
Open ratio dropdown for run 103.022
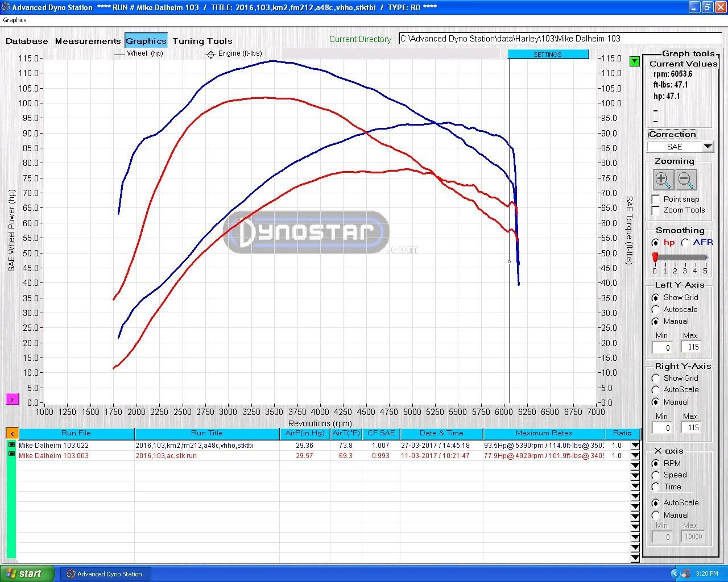click(635, 446)
